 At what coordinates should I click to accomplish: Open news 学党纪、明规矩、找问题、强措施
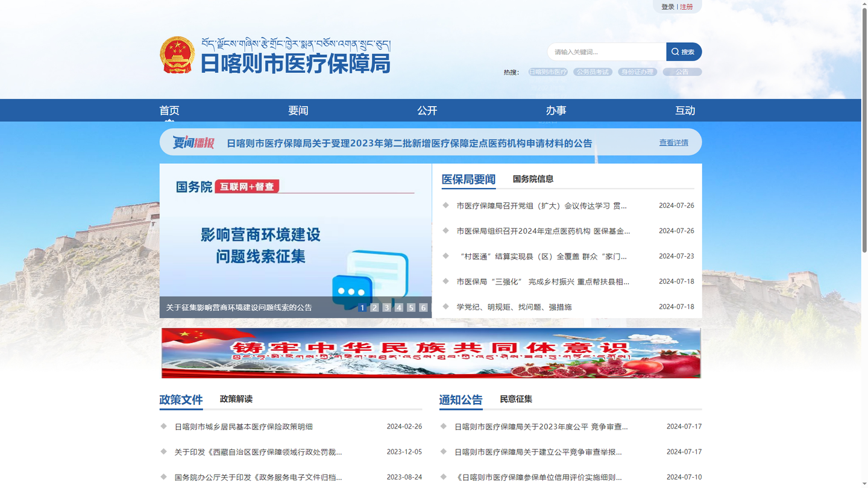(x=514, y=307)
